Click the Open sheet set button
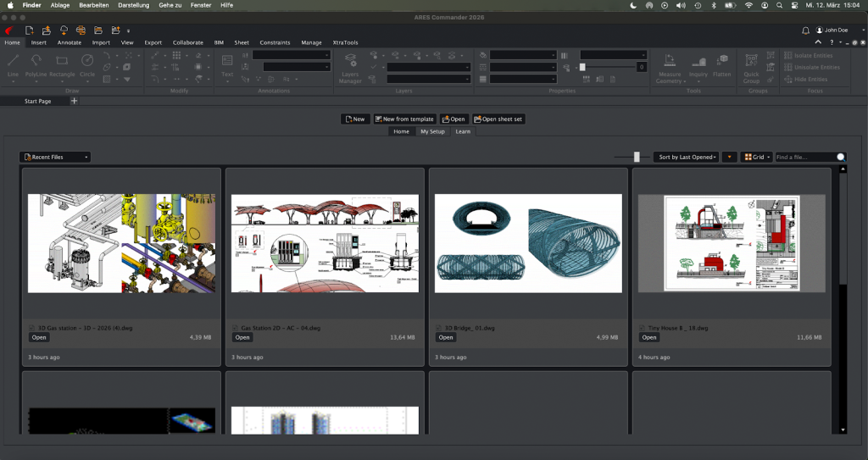This screenshot has height=460, width=868. 498,119
